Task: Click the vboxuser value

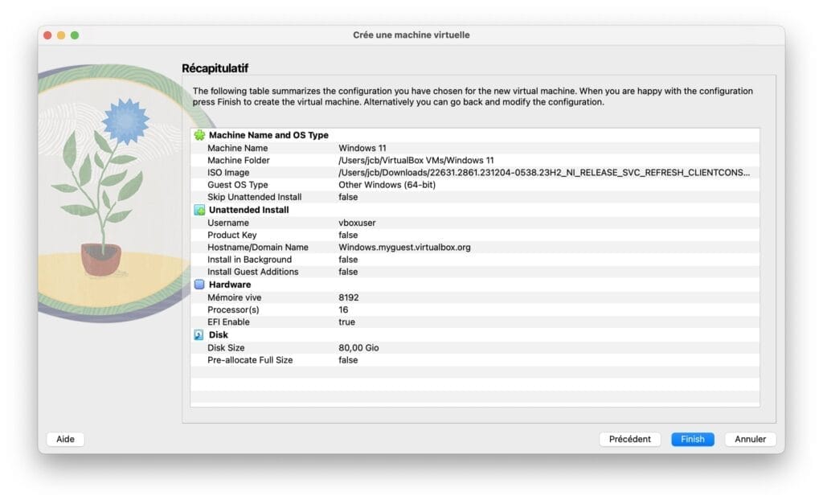Action: pos(357,223)
